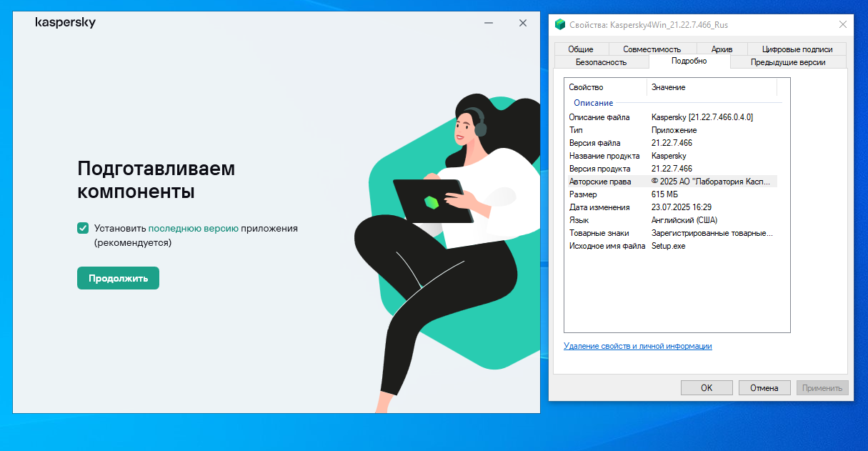868x451 pixels.
Task: Select the Подробно tab
Action: (689, 61)
